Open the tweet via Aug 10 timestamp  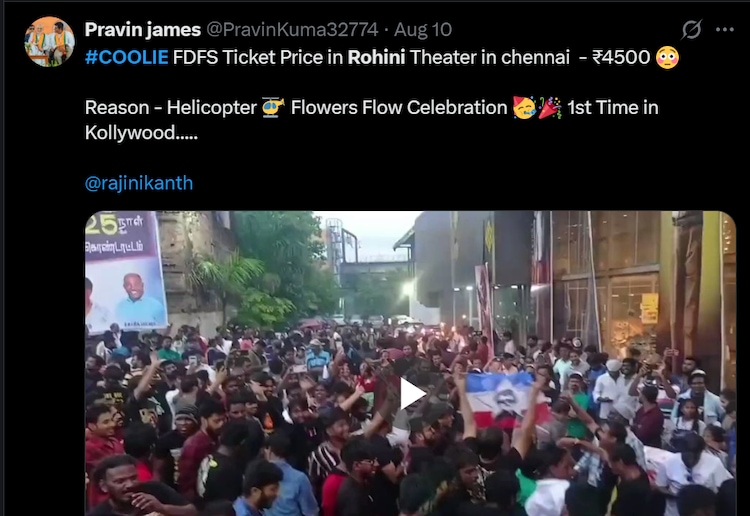423,30
